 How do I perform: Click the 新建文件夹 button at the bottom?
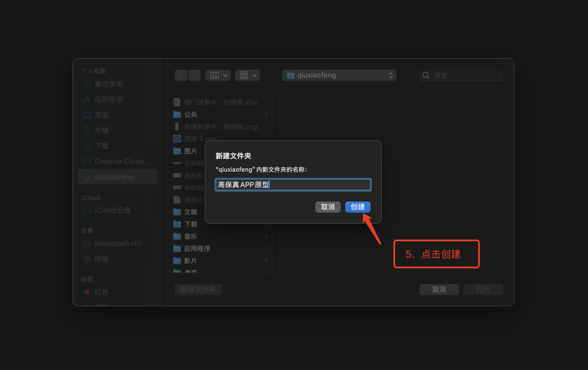coord(198,289)
